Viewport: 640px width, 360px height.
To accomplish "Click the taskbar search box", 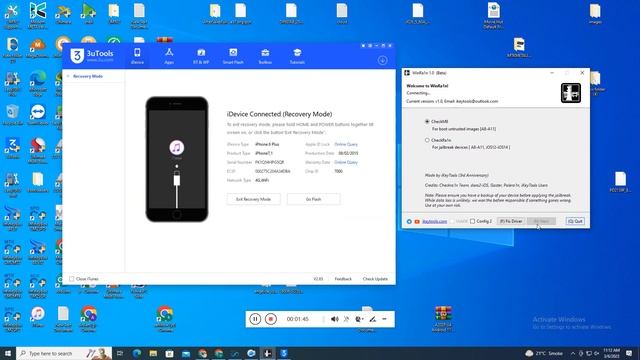I will pos(64,353).
